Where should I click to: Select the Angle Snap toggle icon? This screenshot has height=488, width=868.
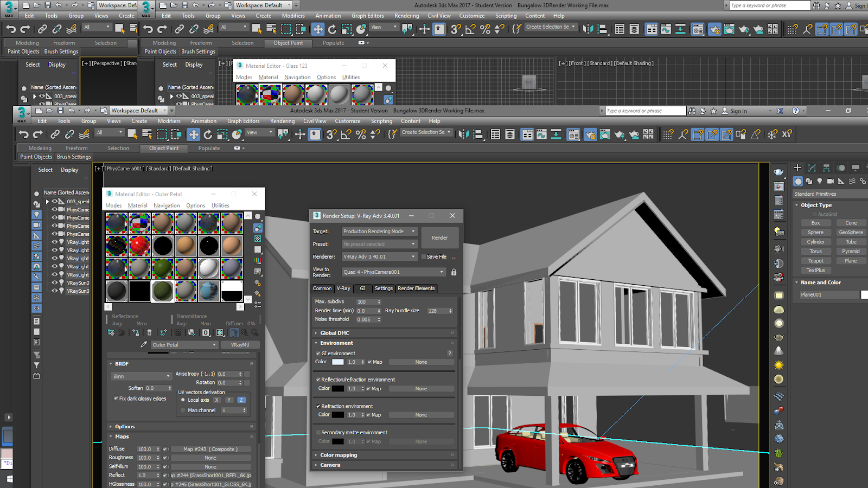point(346,134)
